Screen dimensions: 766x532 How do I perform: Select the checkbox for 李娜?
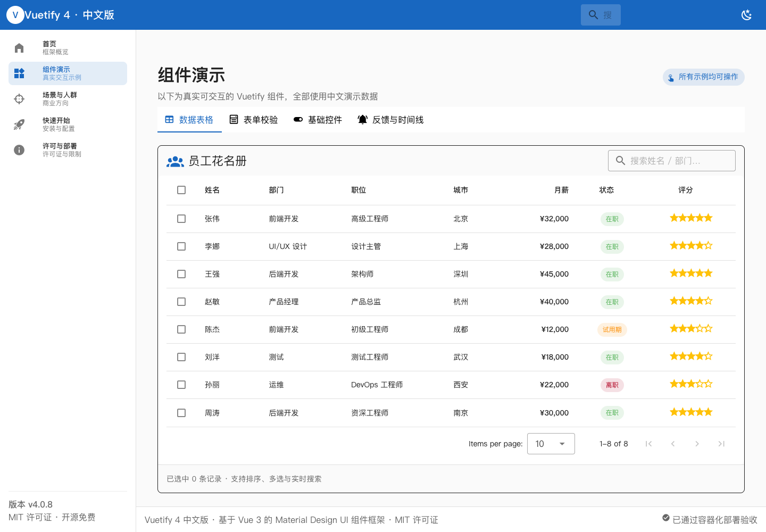tap(181, 246)
